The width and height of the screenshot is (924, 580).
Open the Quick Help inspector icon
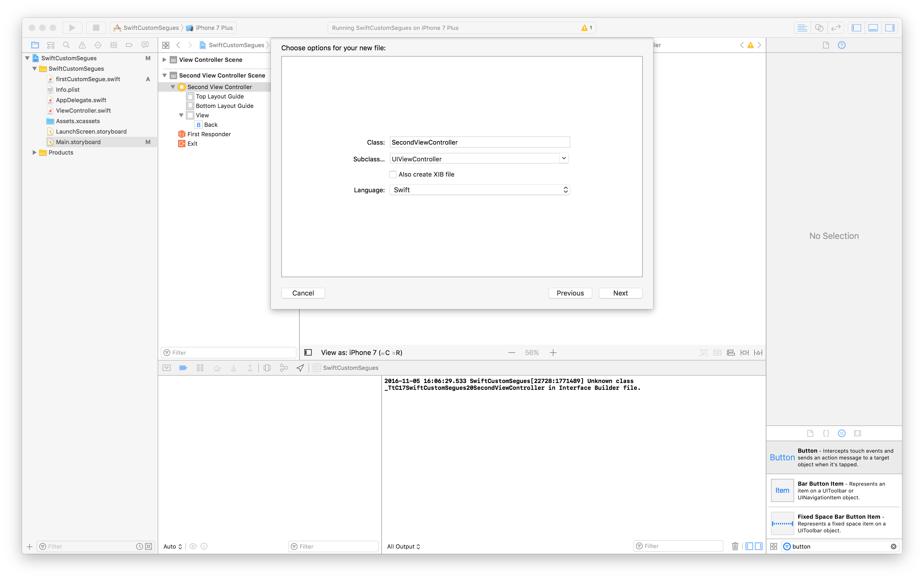841,45
